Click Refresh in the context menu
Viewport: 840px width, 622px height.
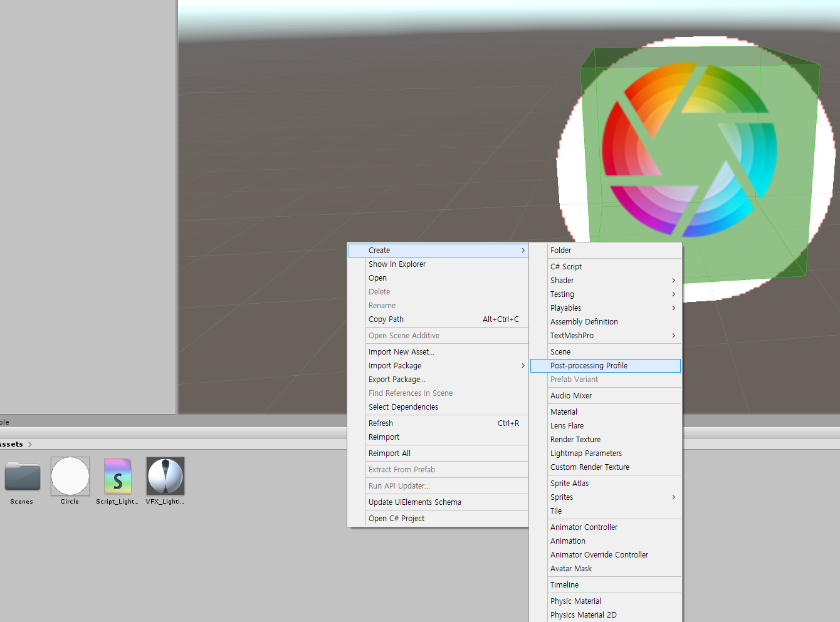coord(438,423)
